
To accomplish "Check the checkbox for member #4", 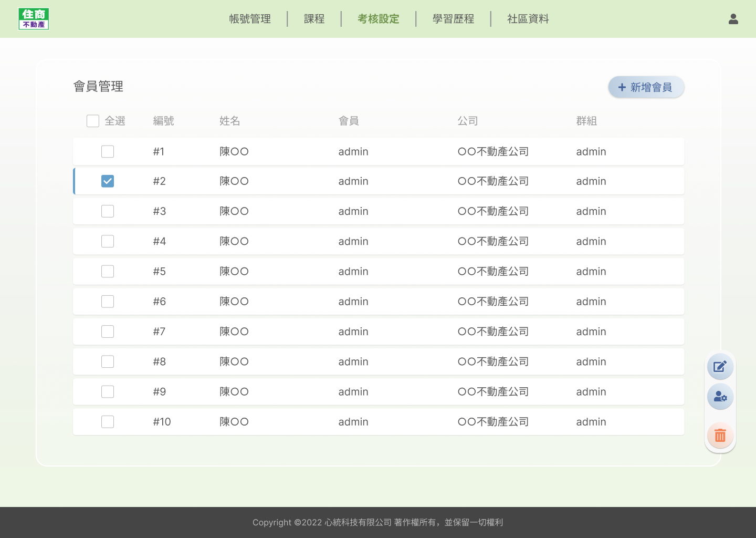I will 108,241.
